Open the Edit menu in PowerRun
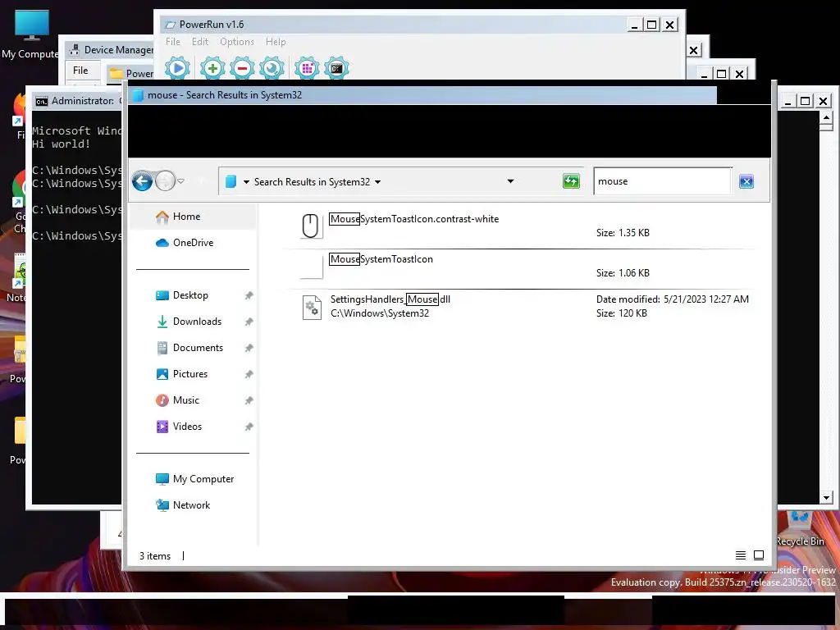The image size is (840, 630). pyautogui.click(x=200, y=42)
